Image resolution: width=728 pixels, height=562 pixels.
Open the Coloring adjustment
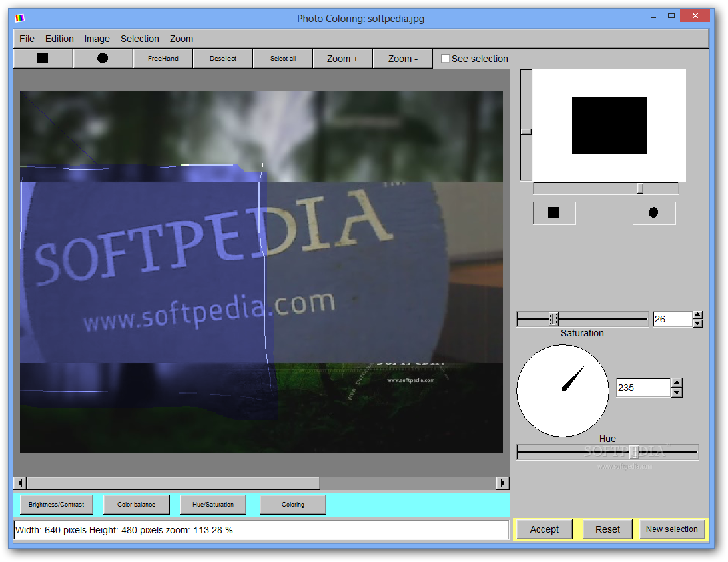pos(293,505)
